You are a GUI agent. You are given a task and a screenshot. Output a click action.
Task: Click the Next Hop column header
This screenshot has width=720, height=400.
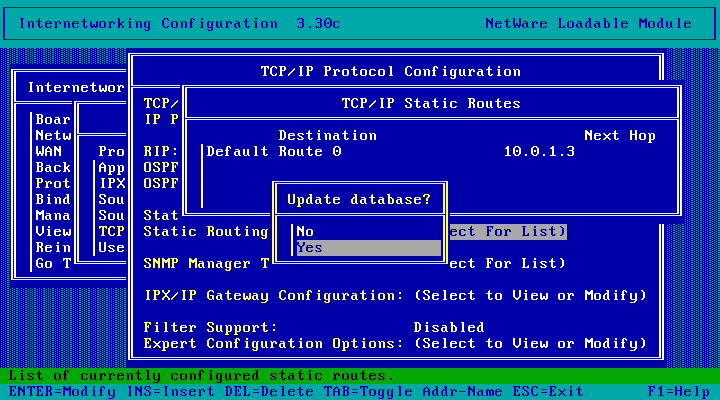pos(619,135)
